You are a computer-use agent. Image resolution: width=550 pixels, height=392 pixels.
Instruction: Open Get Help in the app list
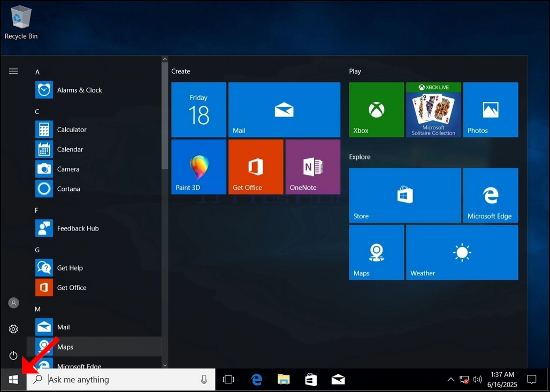94,268
